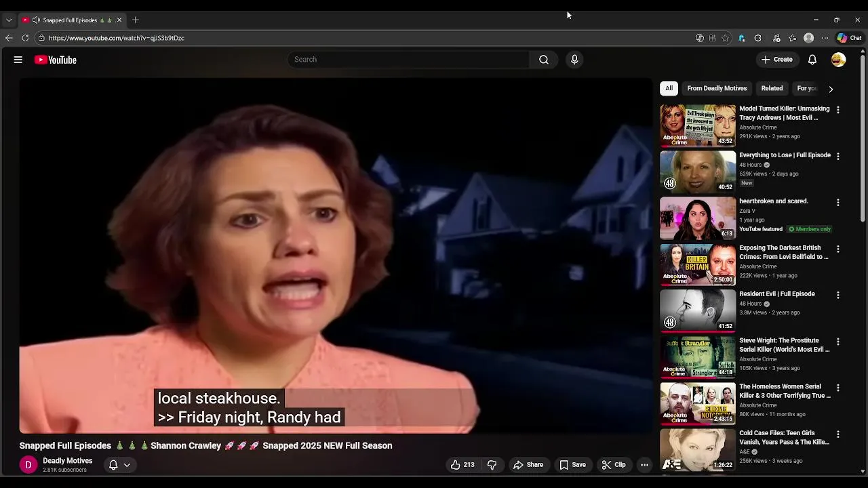
Task: Go back in the browser
Action: [x=9, y=38]
